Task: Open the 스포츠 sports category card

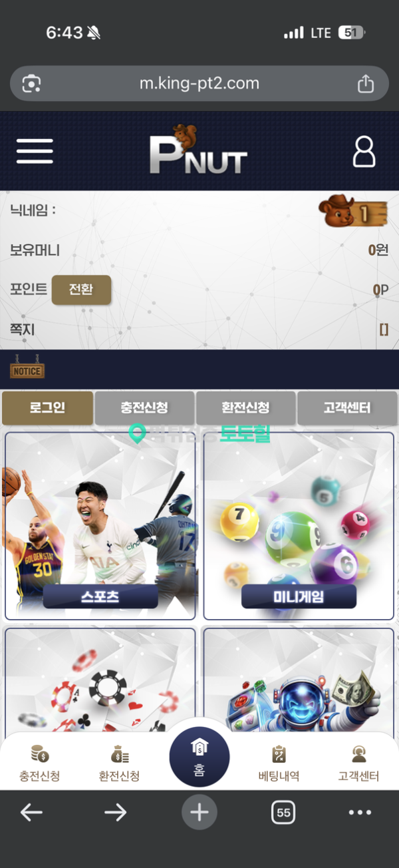Action: (100, 526)
